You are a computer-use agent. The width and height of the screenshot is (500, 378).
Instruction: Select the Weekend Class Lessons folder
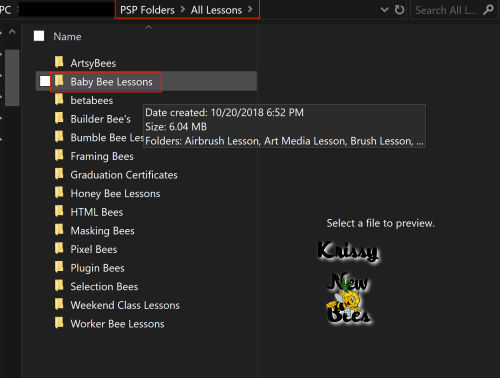(125, 305)
